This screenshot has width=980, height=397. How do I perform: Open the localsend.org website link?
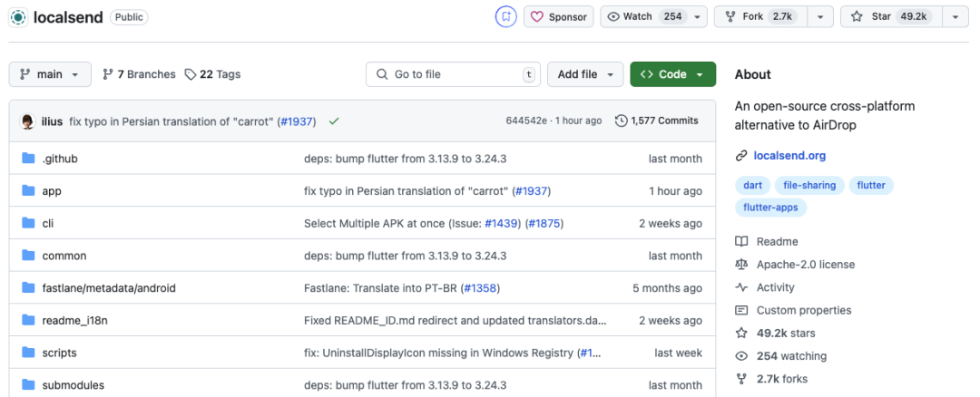pos(789,155)
